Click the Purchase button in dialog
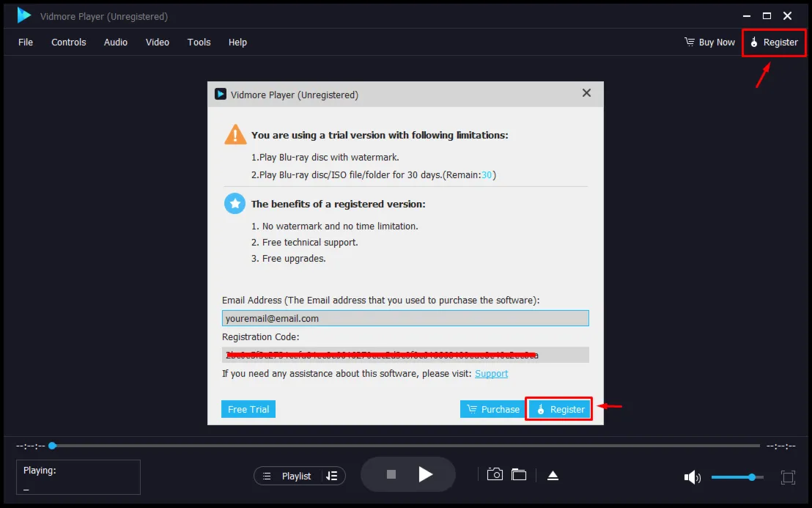Viewport: 812px width, 508px height. click(x=492, y=409)
